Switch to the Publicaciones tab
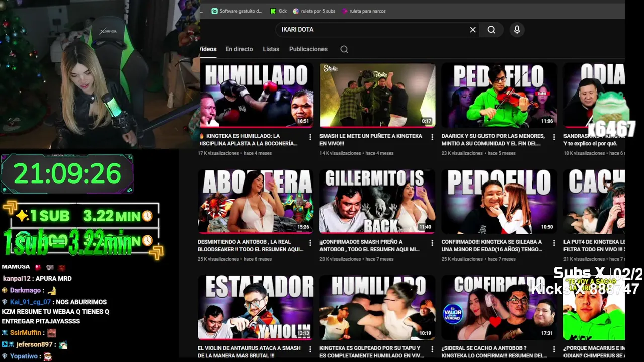 [308, 49]
